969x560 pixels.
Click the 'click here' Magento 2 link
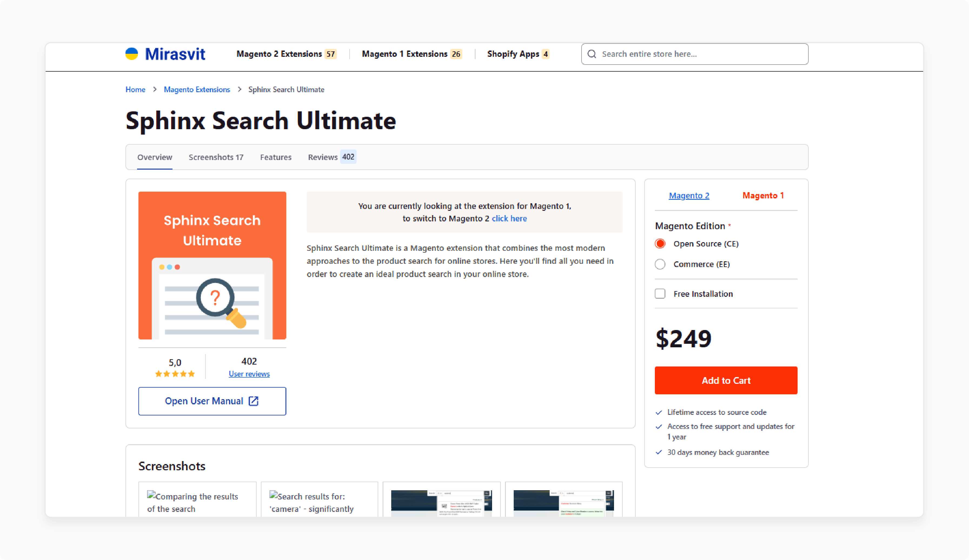click(x=509, y=218)
